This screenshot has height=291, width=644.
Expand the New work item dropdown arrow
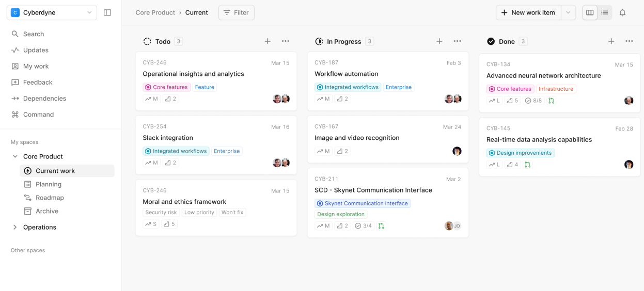point(568,13)
